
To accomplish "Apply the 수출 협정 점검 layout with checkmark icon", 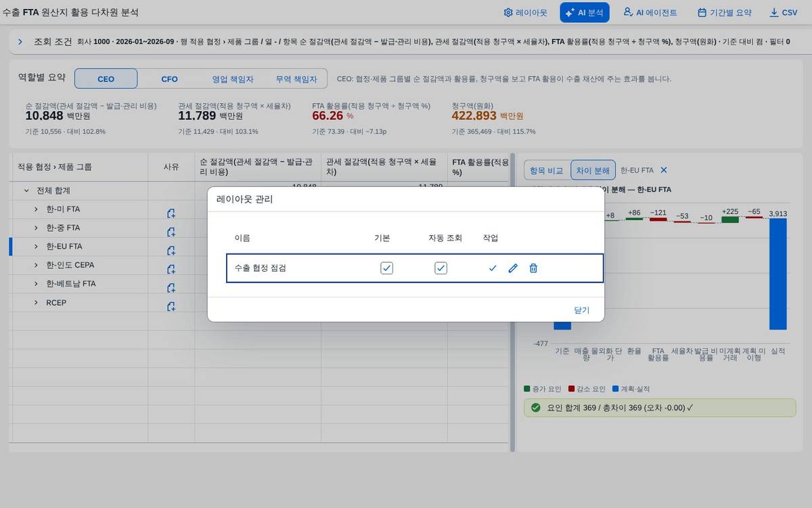I will (x=493, y=268).
